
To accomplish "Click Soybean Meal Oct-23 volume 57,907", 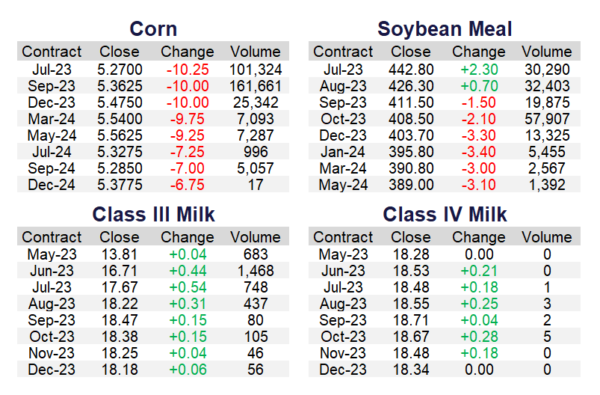I will point(547,119).
